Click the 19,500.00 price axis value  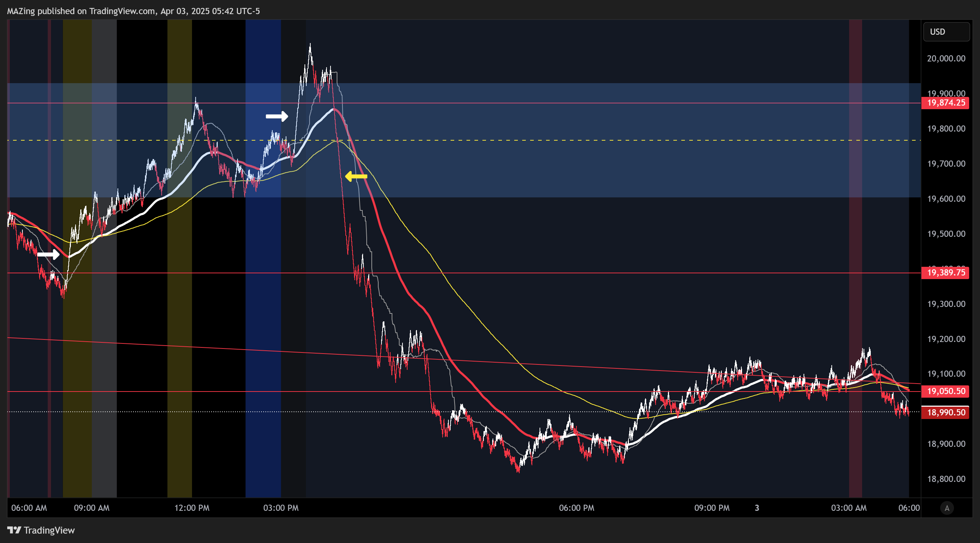pos(946,234)
